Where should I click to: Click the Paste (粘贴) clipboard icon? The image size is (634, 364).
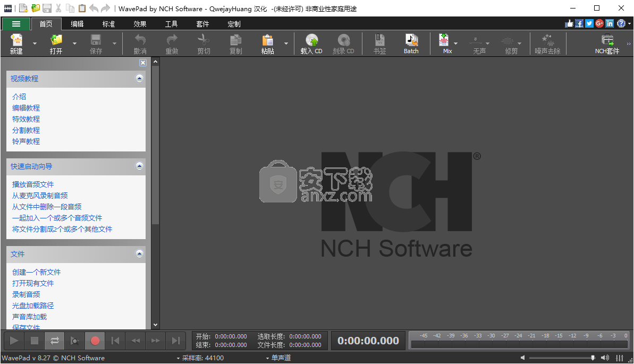pyautogui.click(x=267, y=40)
